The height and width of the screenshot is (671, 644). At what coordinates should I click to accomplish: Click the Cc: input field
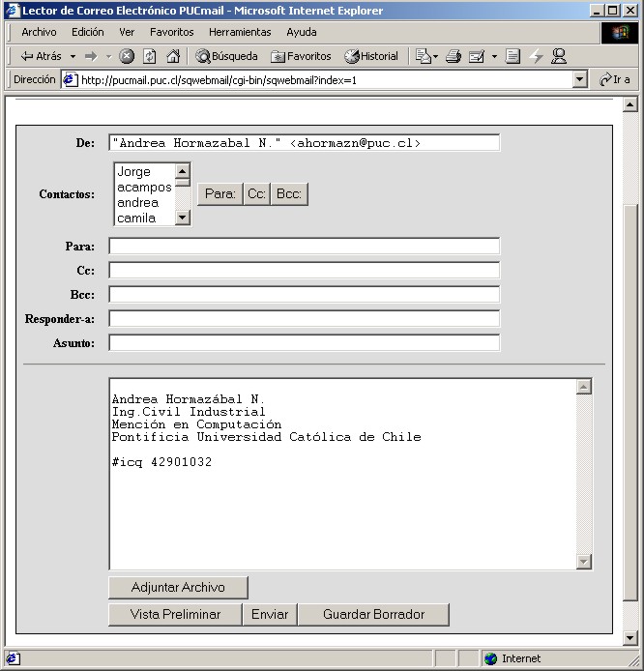305,271
